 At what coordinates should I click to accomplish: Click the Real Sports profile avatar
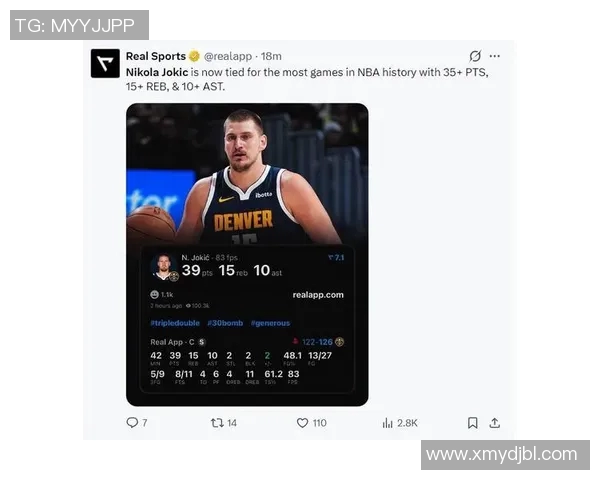coord(105,64)
